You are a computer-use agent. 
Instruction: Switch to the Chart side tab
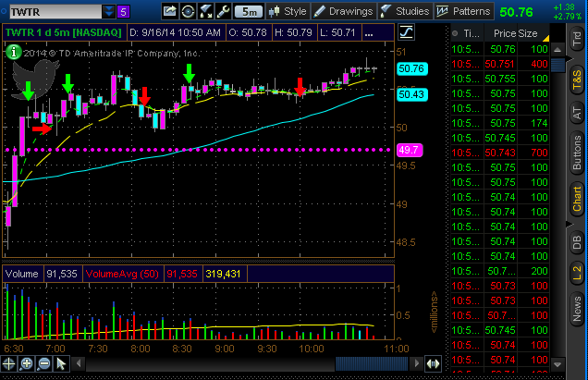tap(577, 199)
